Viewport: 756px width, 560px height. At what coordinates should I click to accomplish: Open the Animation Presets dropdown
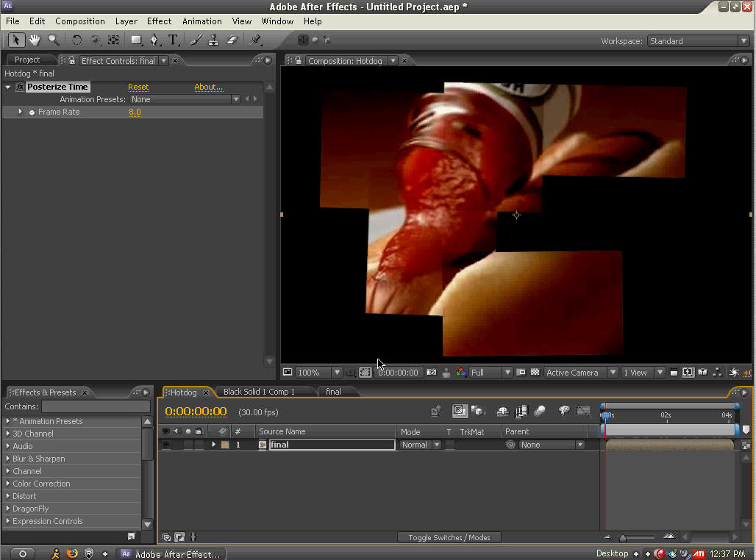[185, 99]
